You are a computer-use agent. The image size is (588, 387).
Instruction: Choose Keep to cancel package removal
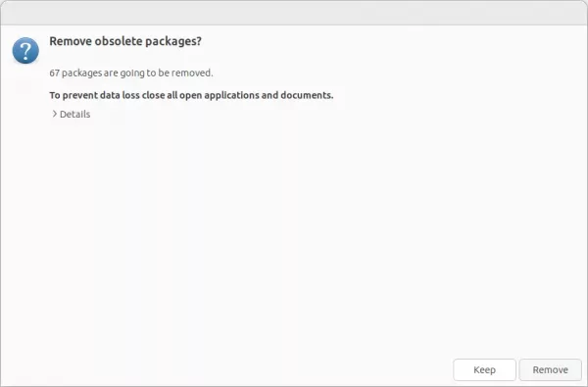484,369
